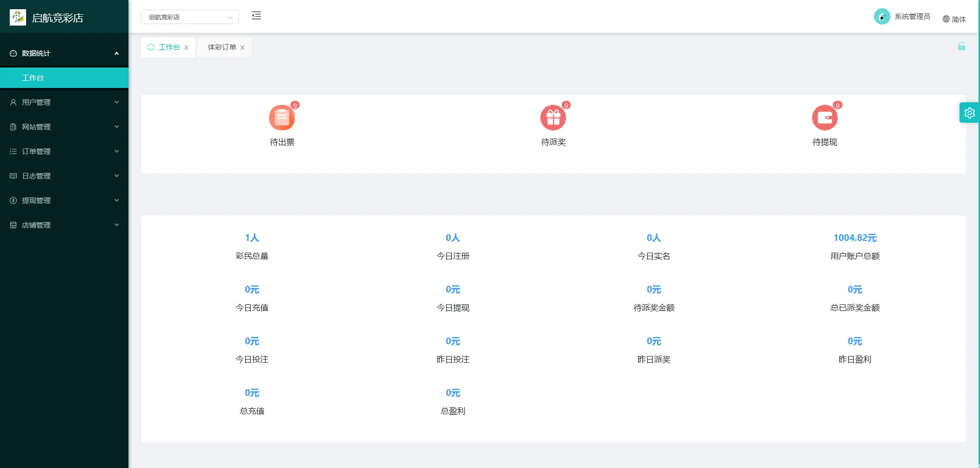Close the 体彩订单 tab

click(243, 47)
